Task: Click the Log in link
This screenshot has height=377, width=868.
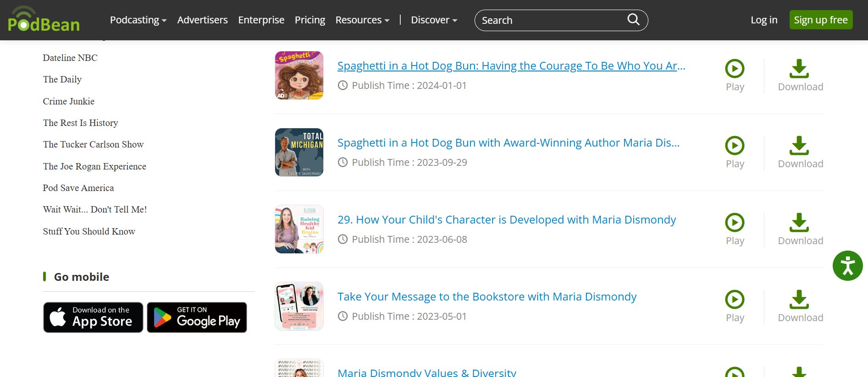Action: click(x=764, y=20)
